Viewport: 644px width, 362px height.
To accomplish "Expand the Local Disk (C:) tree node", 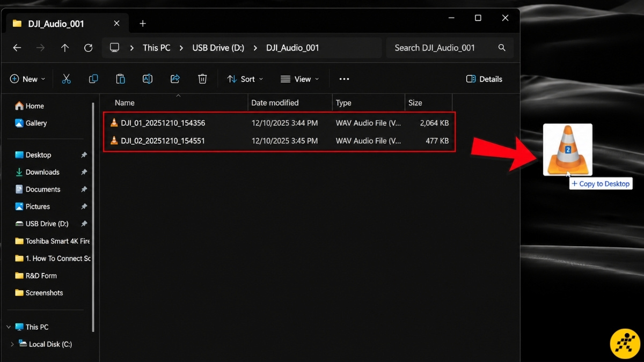I will [x=12, y=344].
